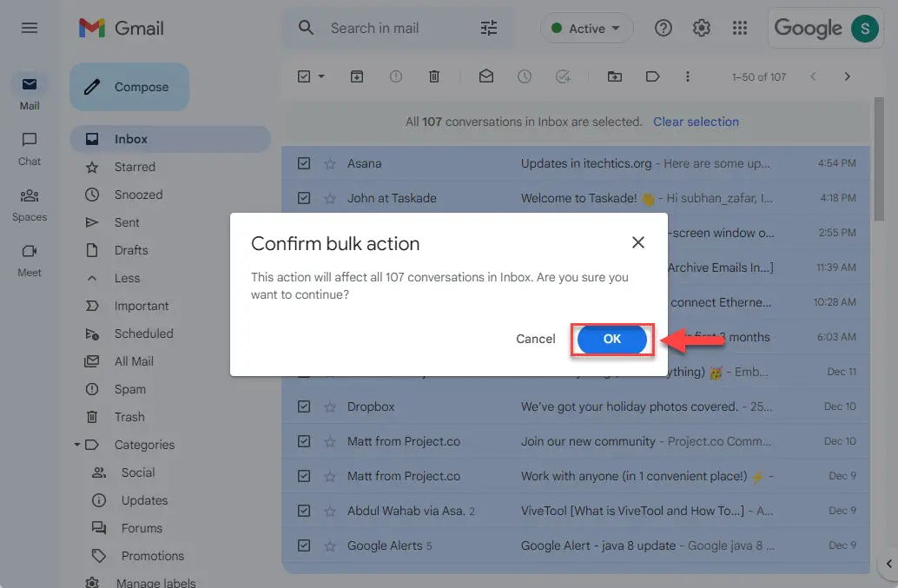Open the Google account avatar S
The height and width of the screenshot is (588, 898).
[865, 28]
